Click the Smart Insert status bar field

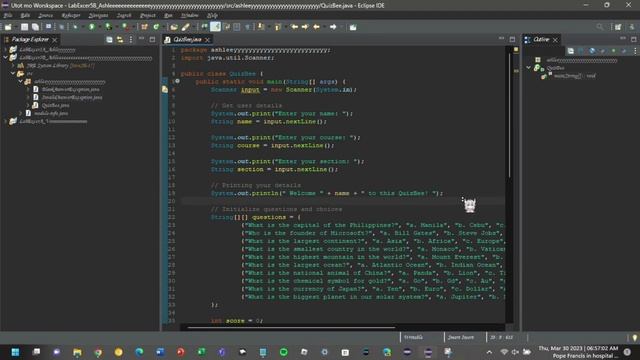click(x=461, y=338)
